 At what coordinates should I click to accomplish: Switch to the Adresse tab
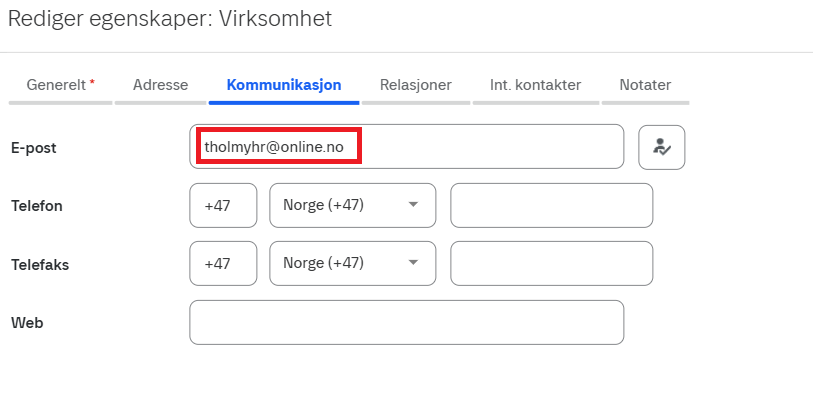point(160,85)
